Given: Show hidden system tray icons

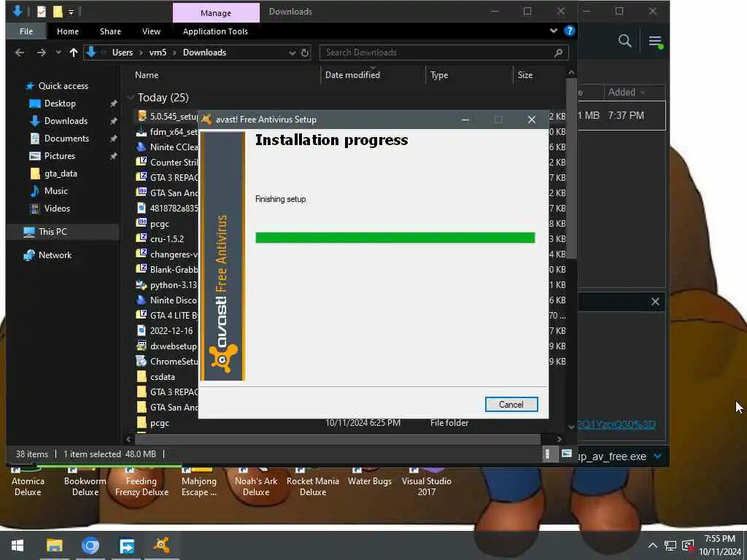Looking at the screenshot, I should [652, 545].
